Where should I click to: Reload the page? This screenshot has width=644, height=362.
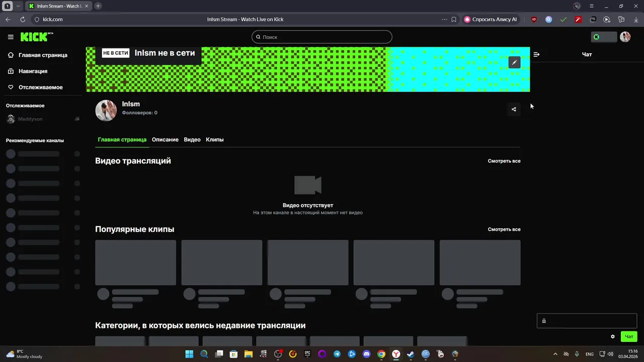(23, 19)
